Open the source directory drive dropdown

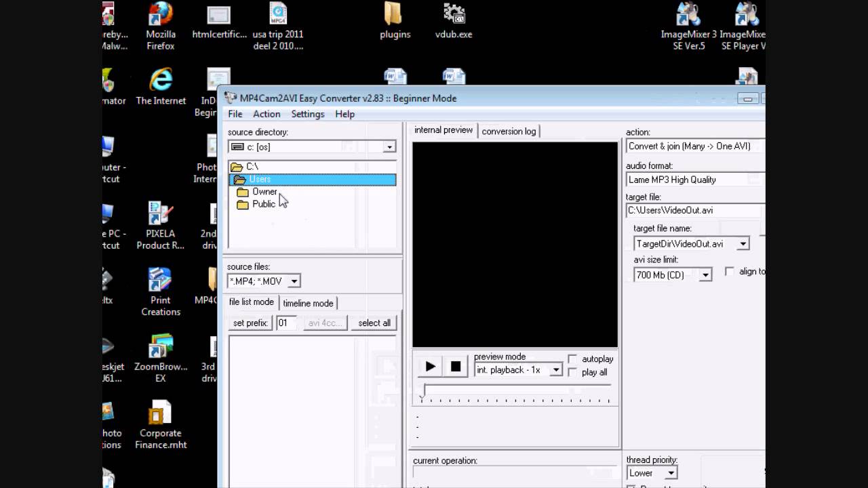pyautogui.click(x=389, y=147)
